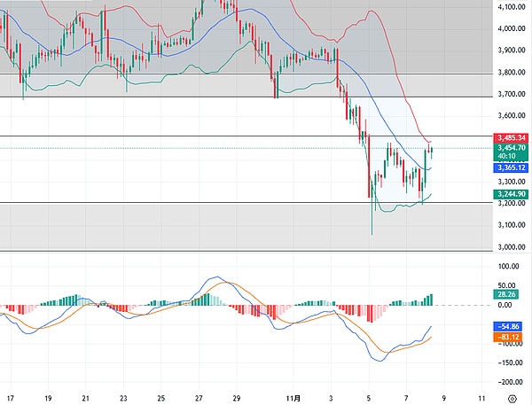The height and width of the screenshot is (405, 532).
Task: Select the gray resistance zone between 3,700 and 3,800
Action: click(x=133, y=85)
